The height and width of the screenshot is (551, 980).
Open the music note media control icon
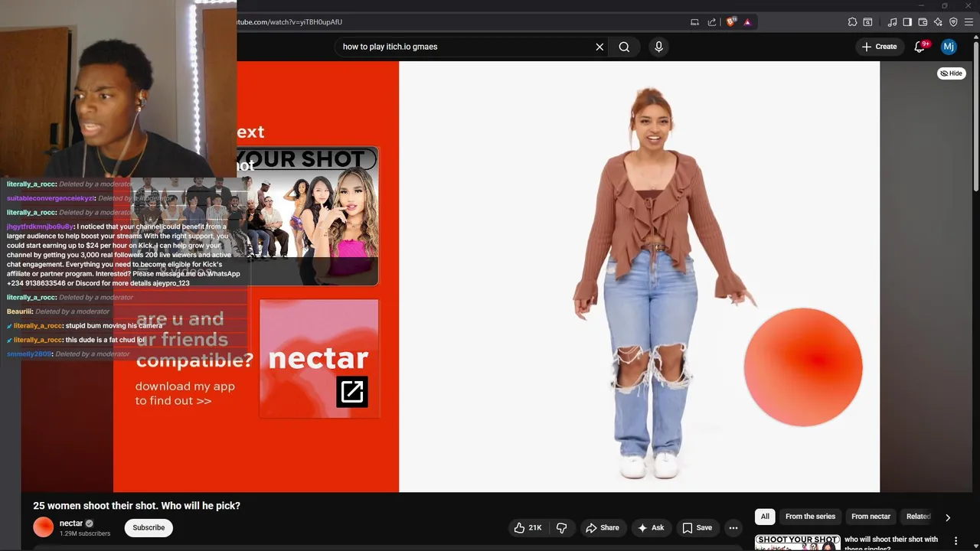[x=892, y=22]
